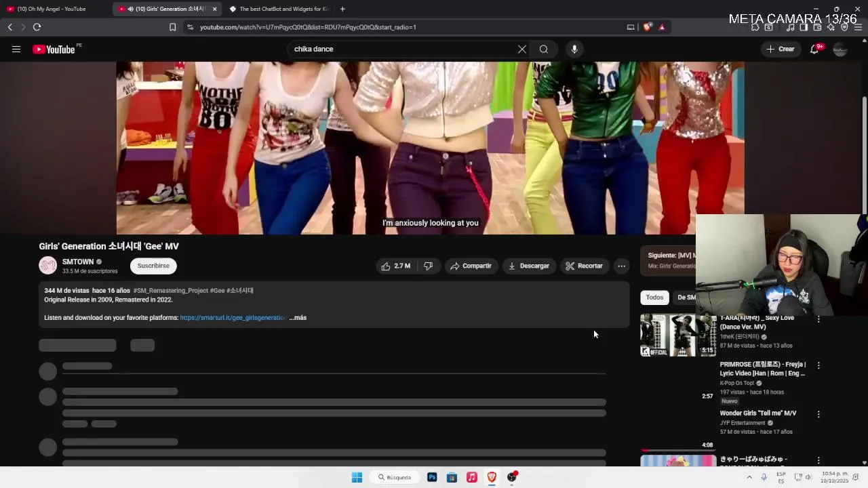This screenshot has width=868, height=488.
Task: Expand the description with ...más
Action: click(298, 318)
